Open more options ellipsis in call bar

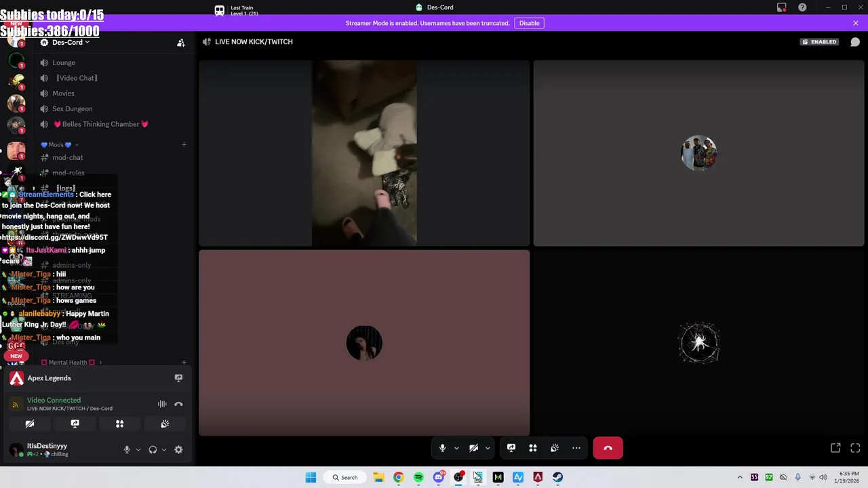tap(576, 448)
